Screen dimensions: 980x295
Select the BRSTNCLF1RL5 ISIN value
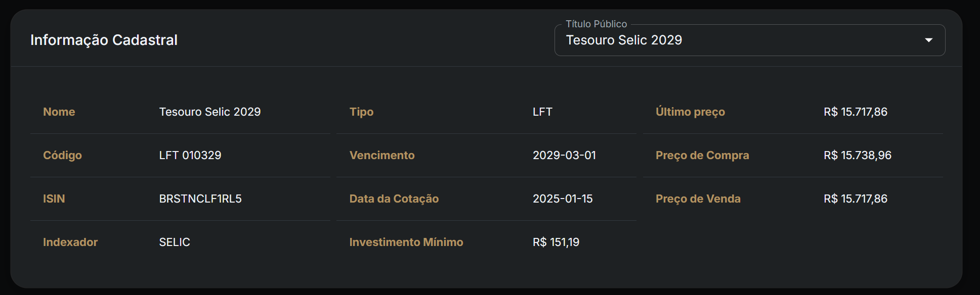[200, 199]
